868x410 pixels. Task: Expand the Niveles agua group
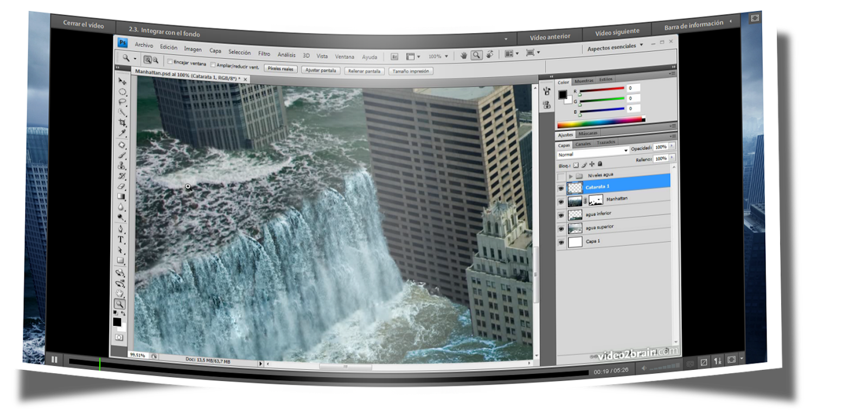(x=570, y=176)
